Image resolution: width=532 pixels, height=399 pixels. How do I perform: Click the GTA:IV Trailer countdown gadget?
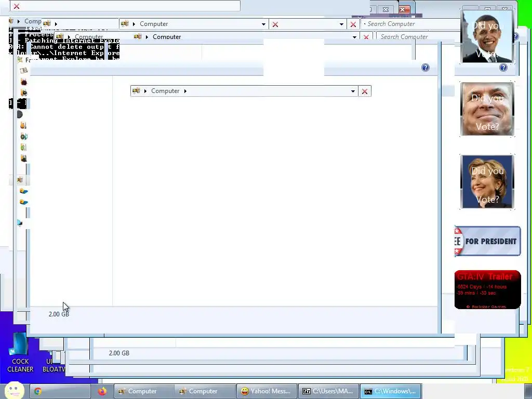coord(487,290)
